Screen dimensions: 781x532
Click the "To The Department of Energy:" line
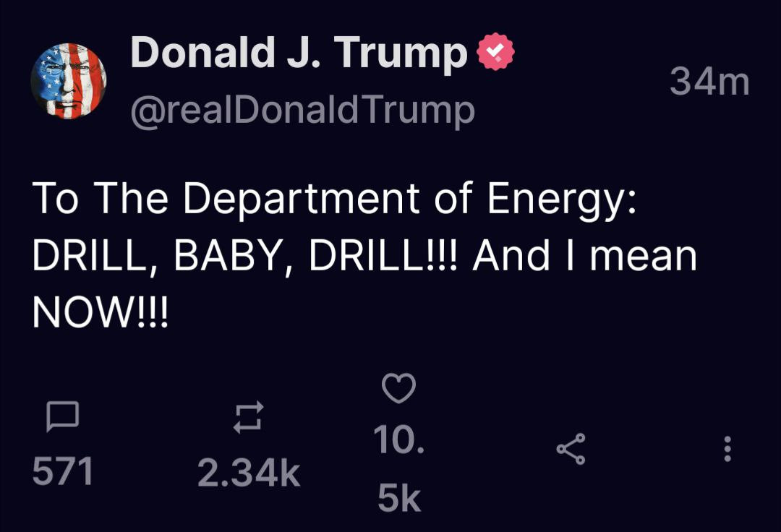333,199
